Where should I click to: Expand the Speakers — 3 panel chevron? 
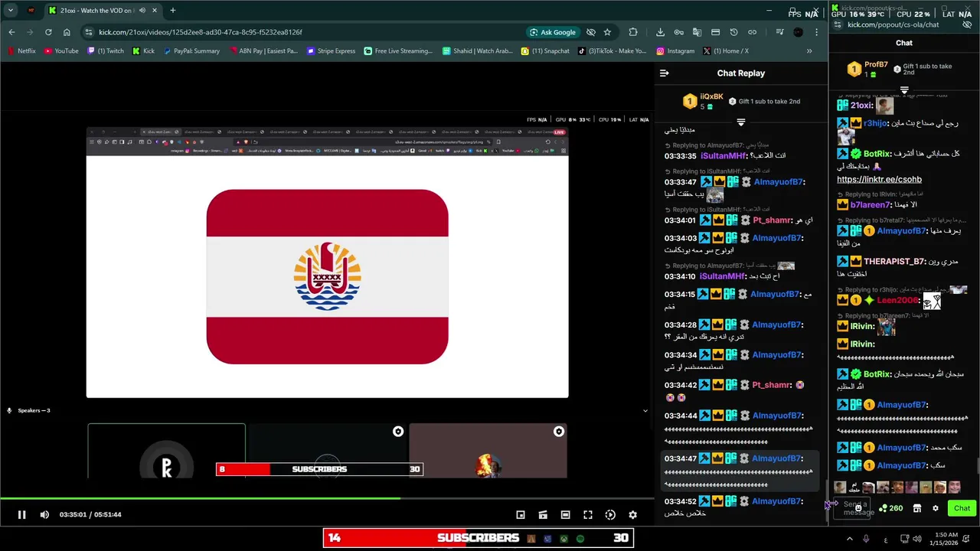(x=645, y=411)
